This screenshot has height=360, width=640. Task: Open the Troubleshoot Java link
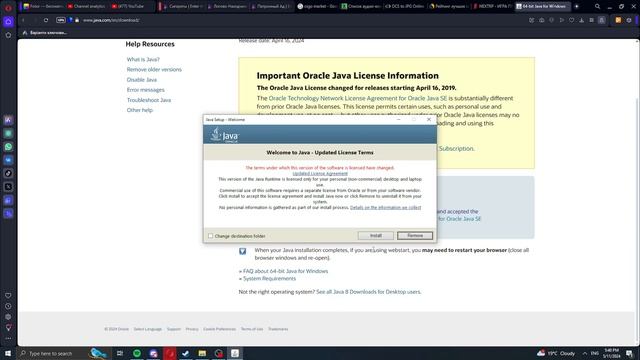149,100
